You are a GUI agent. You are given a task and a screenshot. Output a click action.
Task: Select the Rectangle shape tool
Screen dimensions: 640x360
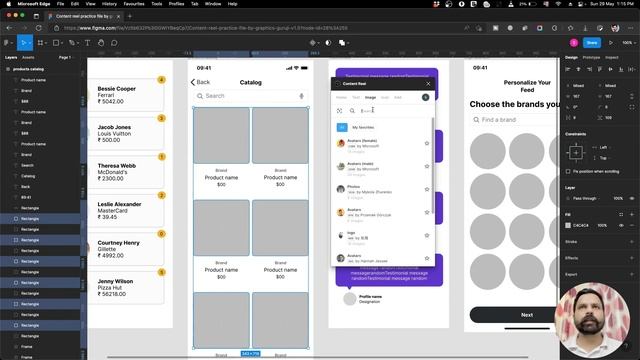tap(56, 43)
